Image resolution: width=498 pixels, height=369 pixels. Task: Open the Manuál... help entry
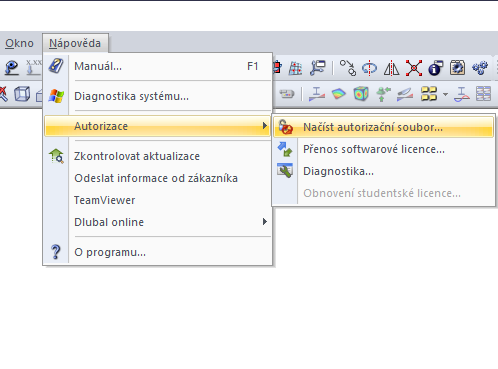157,66
